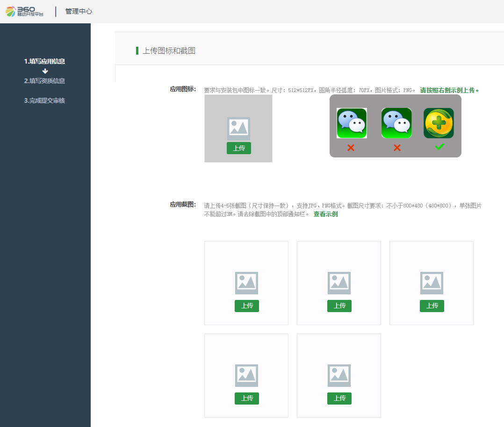Click 请按照右侧示例上传 green link
504x427 pixels.
(449, 90)
